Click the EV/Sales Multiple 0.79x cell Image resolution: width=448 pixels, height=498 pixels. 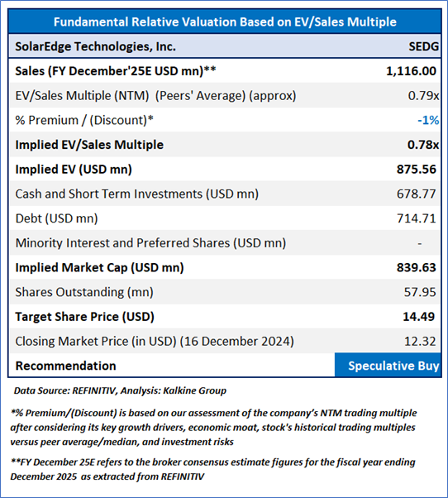pyautogui.click(x=423, y=96)
